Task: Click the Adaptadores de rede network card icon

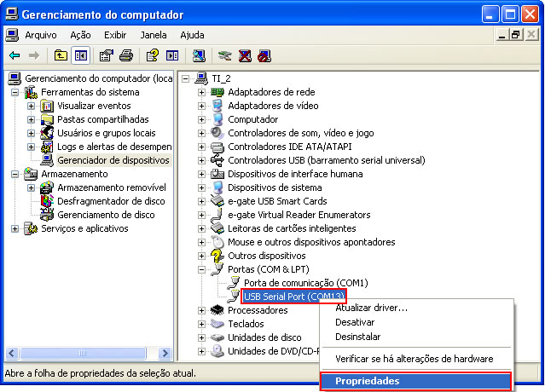Action: (x=217, y=92)
